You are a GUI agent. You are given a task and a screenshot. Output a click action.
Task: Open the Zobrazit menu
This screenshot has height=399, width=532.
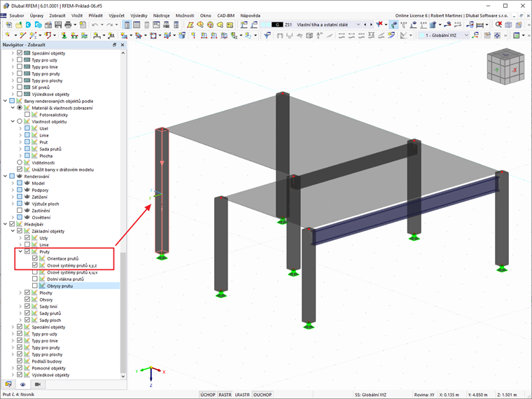[57, 15]
